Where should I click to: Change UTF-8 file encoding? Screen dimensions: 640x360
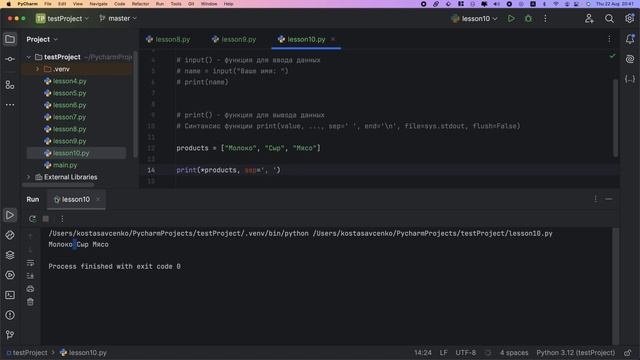point(466,353)
